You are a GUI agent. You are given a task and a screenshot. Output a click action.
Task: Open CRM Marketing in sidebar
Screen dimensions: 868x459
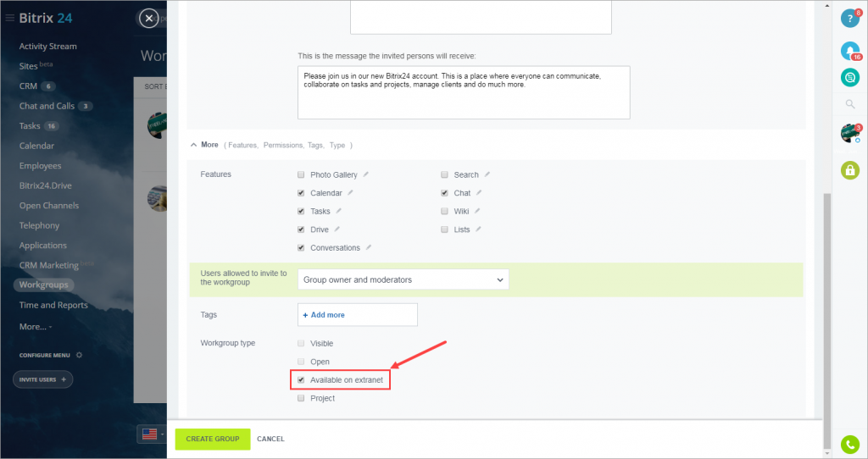tap(48, 265)
